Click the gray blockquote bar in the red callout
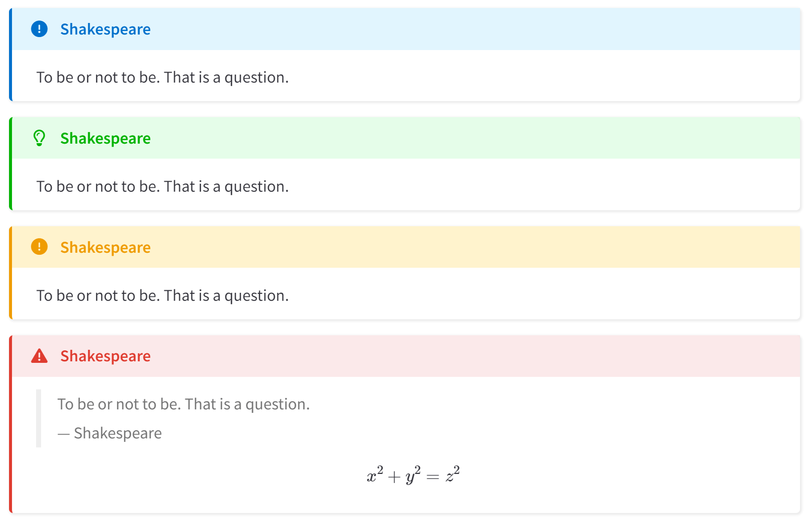 coord(39,418)
